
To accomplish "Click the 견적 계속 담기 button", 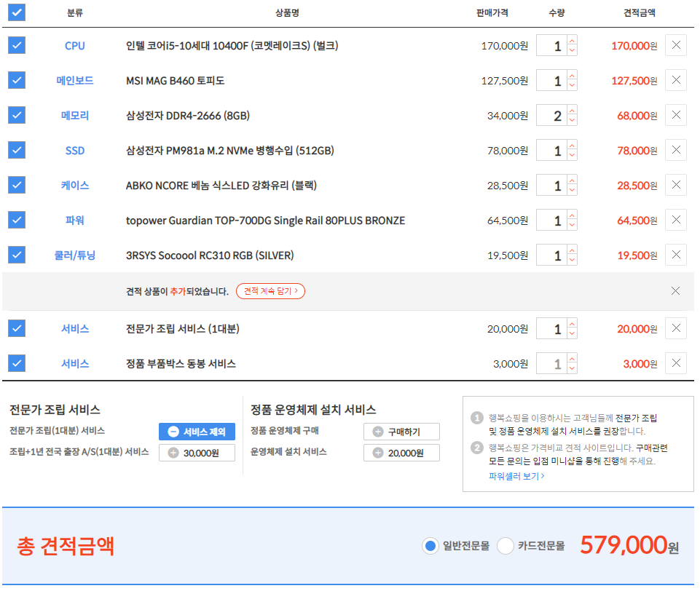I will [x=270, y=291].
